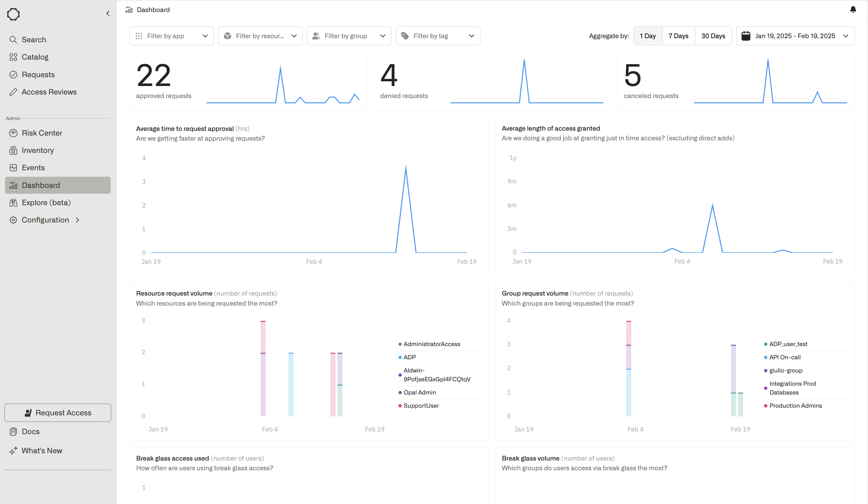Set aggregation to 30 Days
Screen dimensions: 868x504
point(713,36)
